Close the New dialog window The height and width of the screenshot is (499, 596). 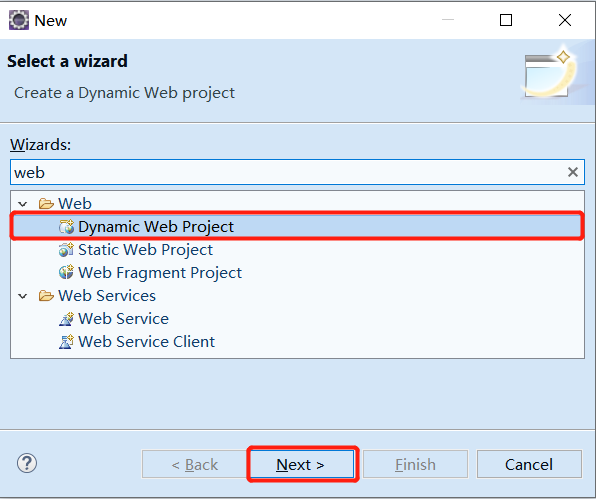(565, 20)
